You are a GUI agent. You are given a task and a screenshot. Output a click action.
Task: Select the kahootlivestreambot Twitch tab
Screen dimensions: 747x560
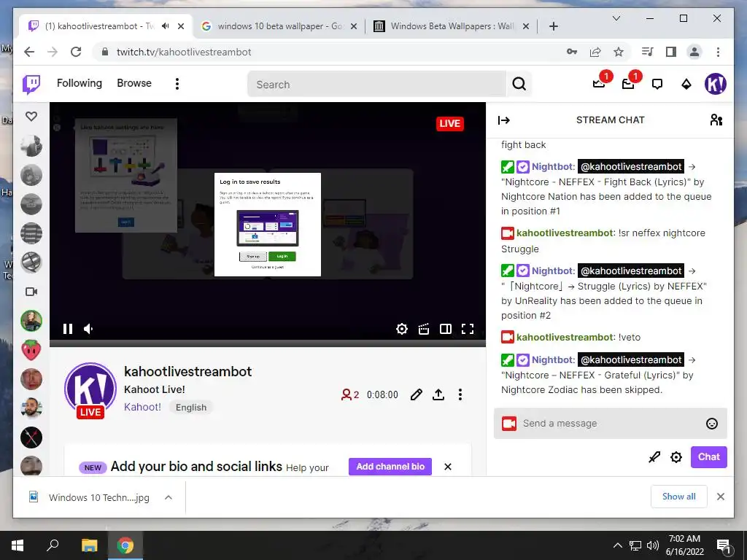[99, 26]
